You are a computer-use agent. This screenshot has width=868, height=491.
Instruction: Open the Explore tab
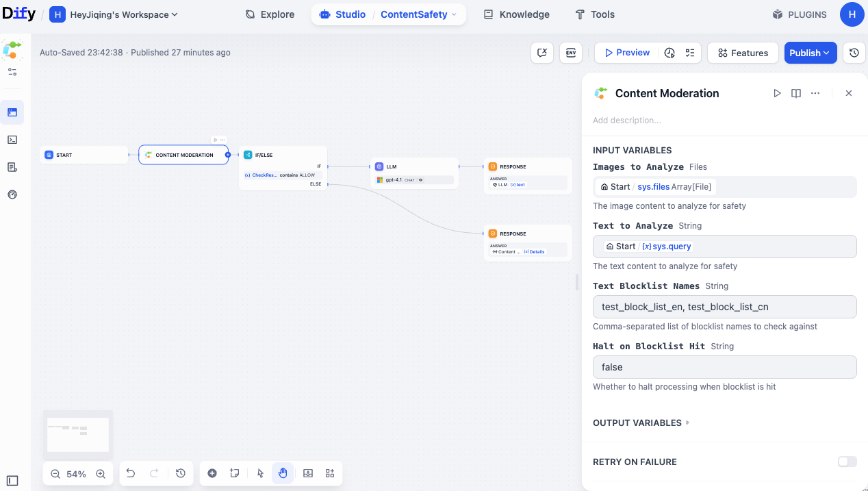click(x=270, y=14)
